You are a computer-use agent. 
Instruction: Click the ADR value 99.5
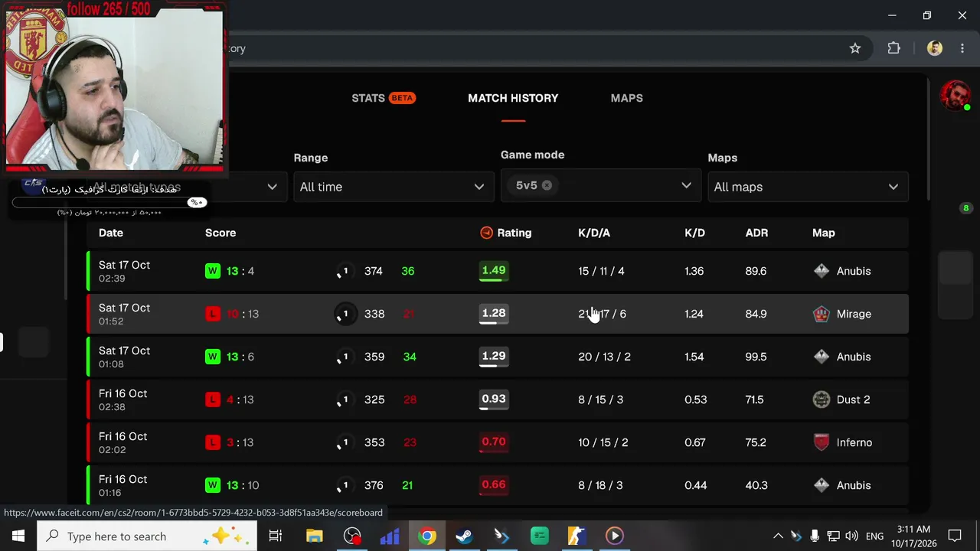(756, 357)
